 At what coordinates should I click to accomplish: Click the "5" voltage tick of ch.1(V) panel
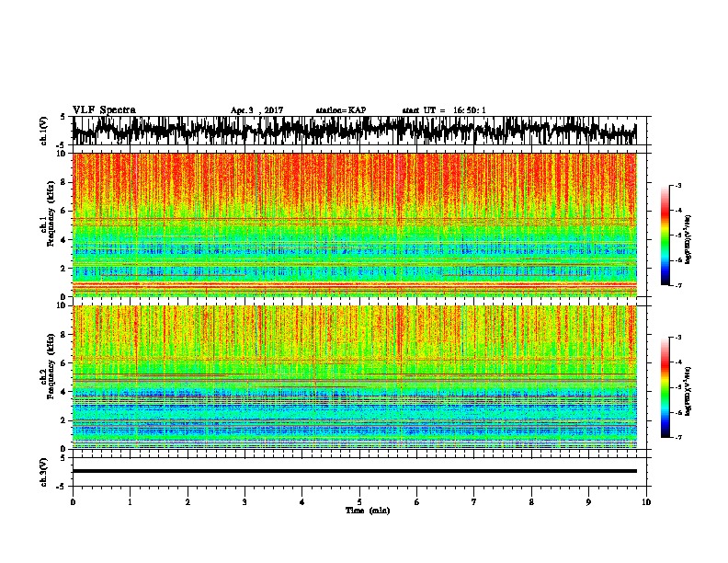click(63, 117)
